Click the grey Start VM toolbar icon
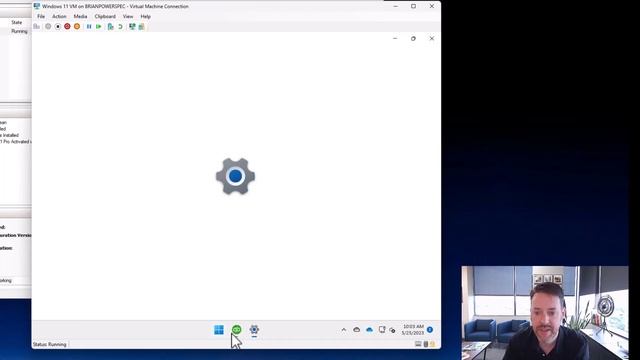 tap(48, 27)
